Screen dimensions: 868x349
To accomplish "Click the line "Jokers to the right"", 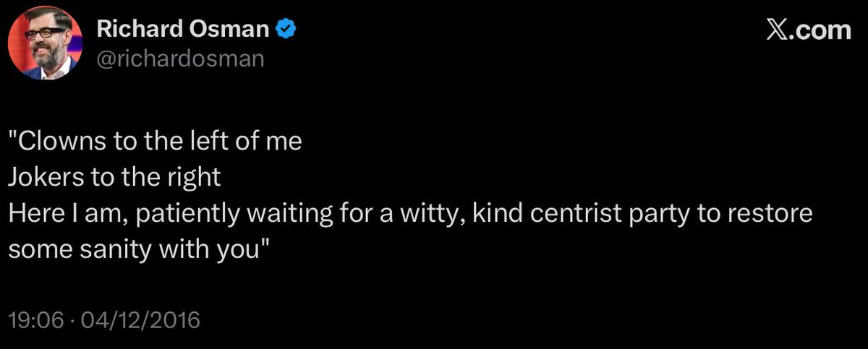I will 114,178.
